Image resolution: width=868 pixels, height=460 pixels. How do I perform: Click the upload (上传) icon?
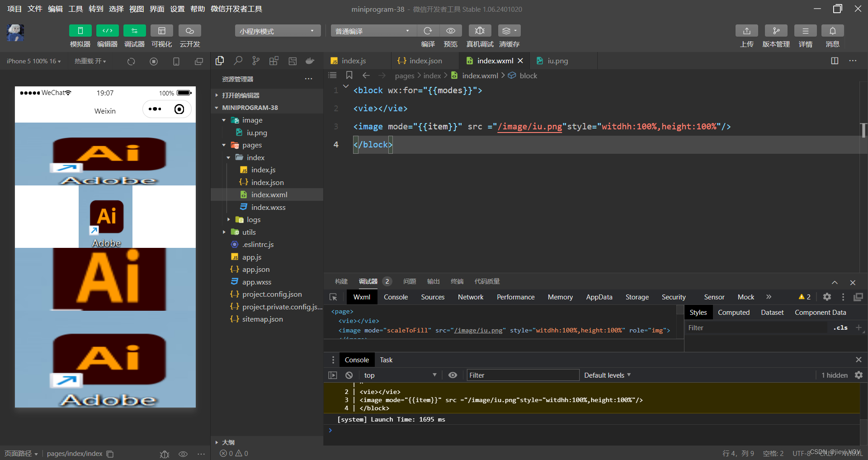(x=747, y=31)
